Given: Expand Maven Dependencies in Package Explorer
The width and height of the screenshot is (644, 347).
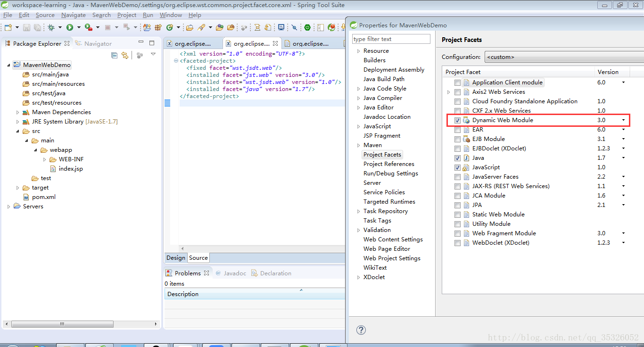Looking at the screenshot, I should (18, 112).
